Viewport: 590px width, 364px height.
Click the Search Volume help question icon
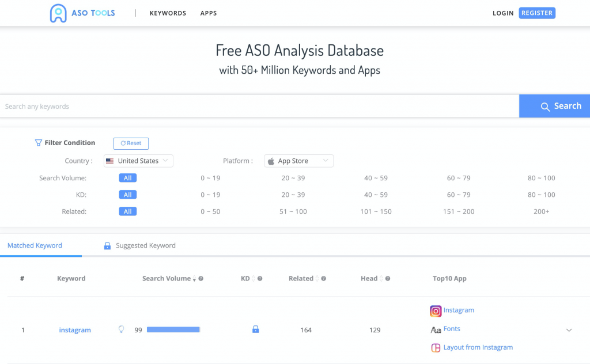(x=201, y=279)
